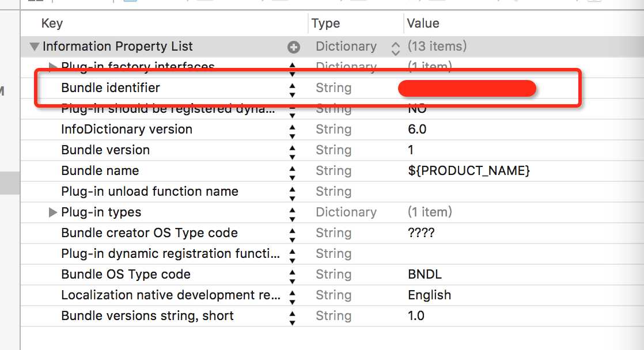Open Type popup for Information Property List Dictionary
This screenshot has width=644, height=350.
(x=395, y=48)
